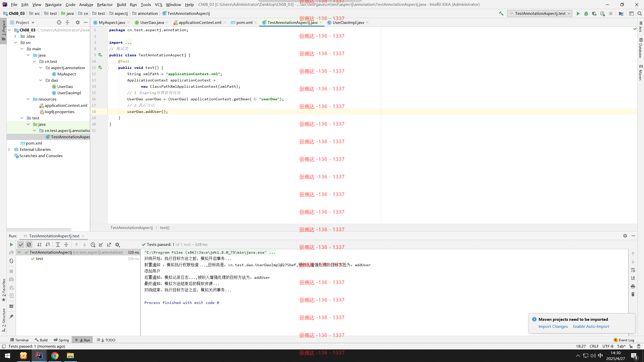Viewport: 644px width, 362px height.
Task: Click run gutter icon beside test method
Action: pos(100,67)
